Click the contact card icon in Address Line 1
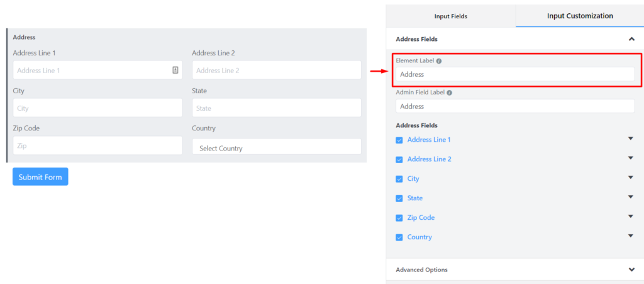The height and width of the screenshot is (284, 644). 175,70
